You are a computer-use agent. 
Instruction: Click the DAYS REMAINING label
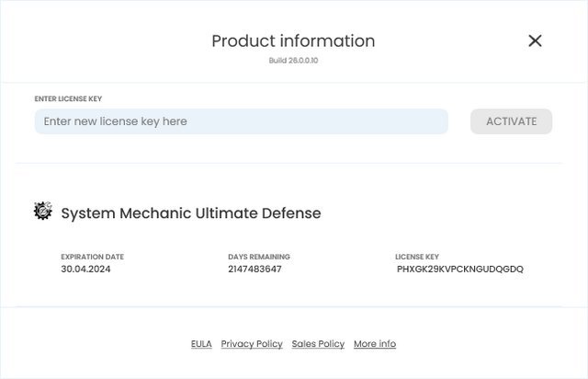point(259,257)
